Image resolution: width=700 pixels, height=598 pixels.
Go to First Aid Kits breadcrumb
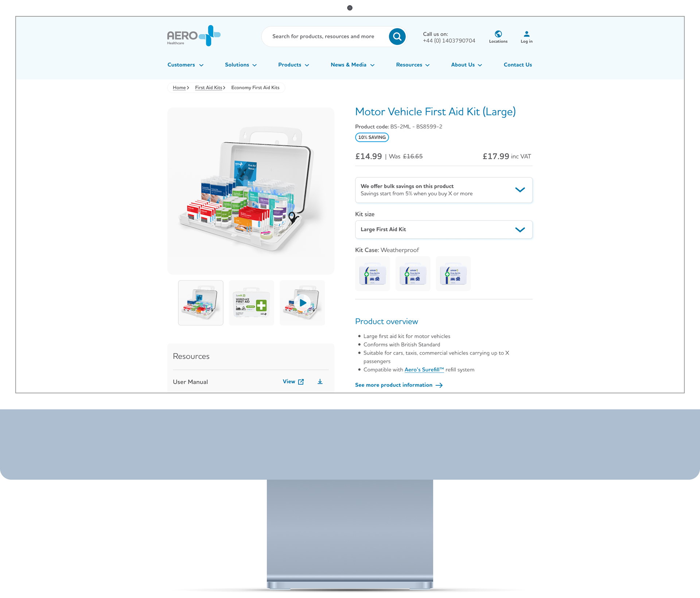[209, 88]
